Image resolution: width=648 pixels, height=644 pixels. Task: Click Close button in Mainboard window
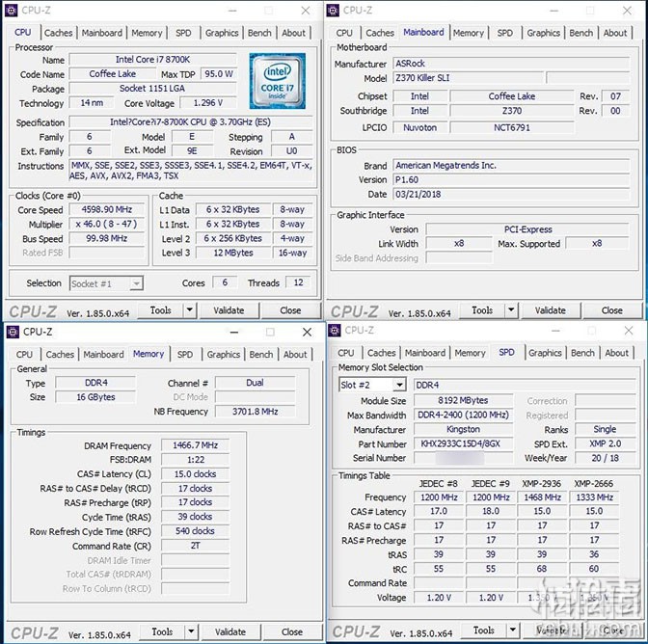click(x=612, y=310)
